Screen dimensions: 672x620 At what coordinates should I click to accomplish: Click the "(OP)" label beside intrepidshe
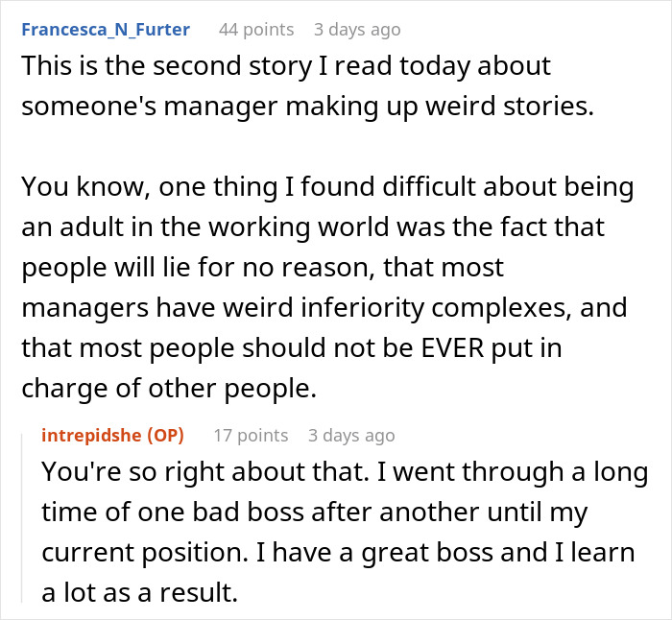coord(165,435)
